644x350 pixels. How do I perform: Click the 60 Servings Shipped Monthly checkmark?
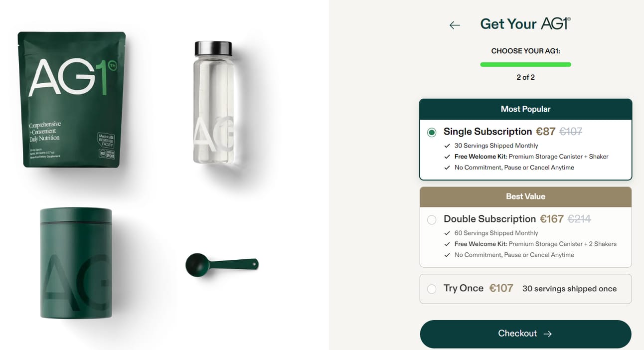point(447,233)
